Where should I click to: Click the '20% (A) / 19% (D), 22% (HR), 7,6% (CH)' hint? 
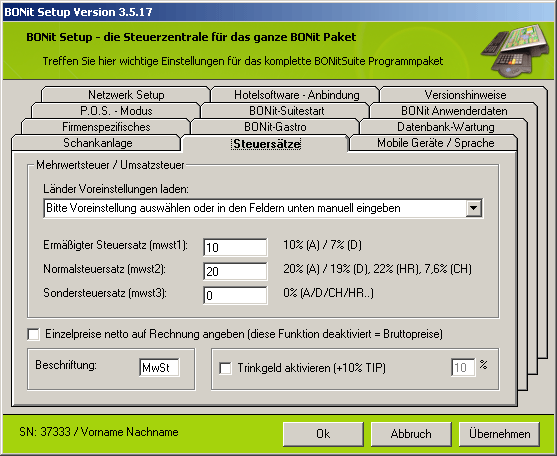coord(377,269)
